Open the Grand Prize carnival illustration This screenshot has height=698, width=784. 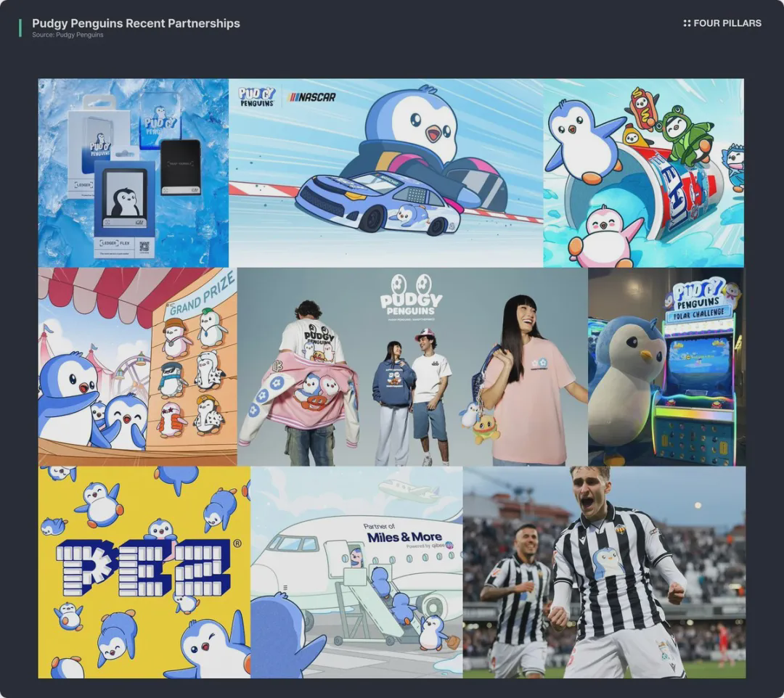[137, 366]
